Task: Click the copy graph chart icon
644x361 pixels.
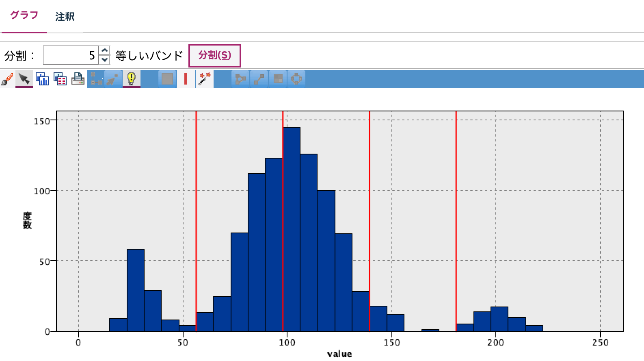Action: pyautogui.click(x=42, y=78)
